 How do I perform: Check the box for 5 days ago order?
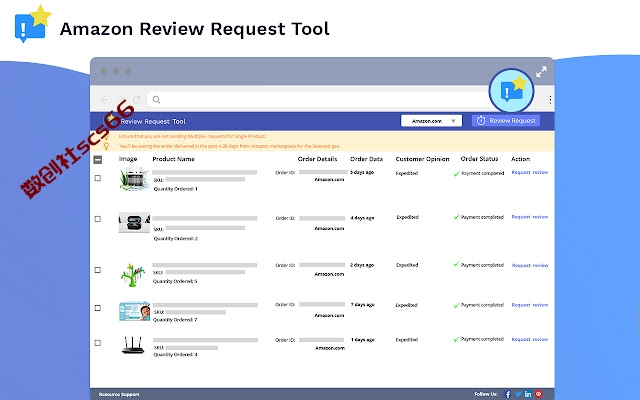pos(98,178)
